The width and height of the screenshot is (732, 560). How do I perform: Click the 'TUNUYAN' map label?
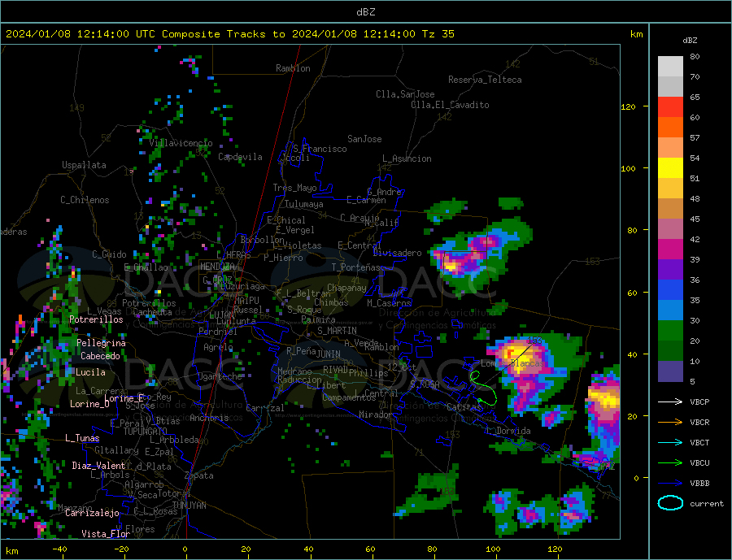coord(189,506)
